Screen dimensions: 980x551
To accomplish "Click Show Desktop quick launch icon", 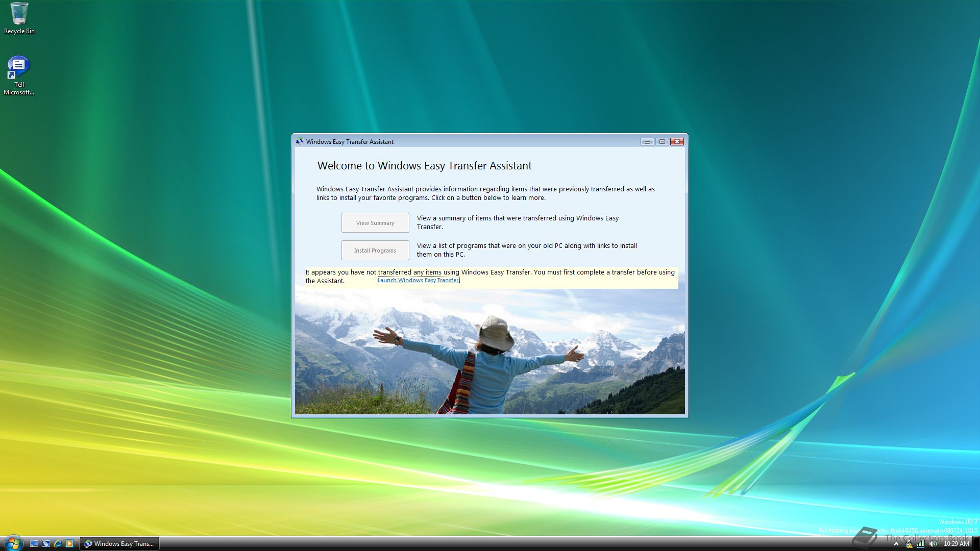I will tap(34, 543).
